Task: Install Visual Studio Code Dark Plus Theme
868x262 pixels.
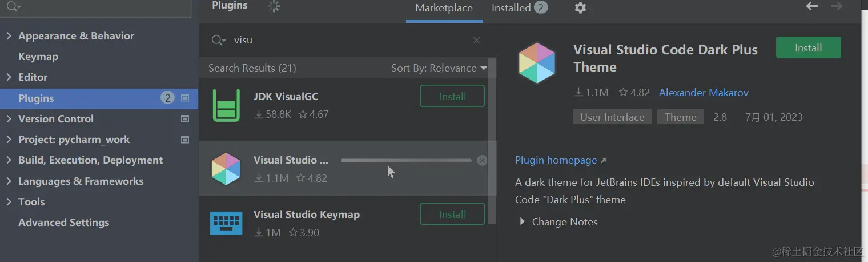Action: 808,48
